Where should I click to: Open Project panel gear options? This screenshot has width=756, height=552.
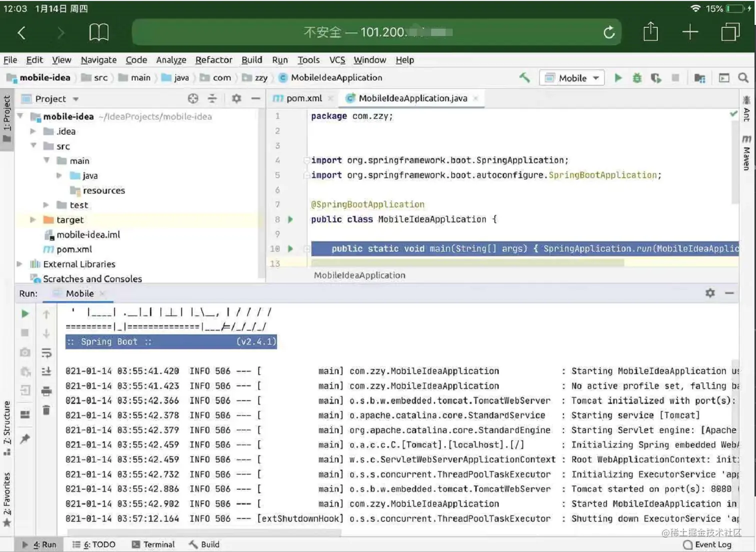(236, 98)
